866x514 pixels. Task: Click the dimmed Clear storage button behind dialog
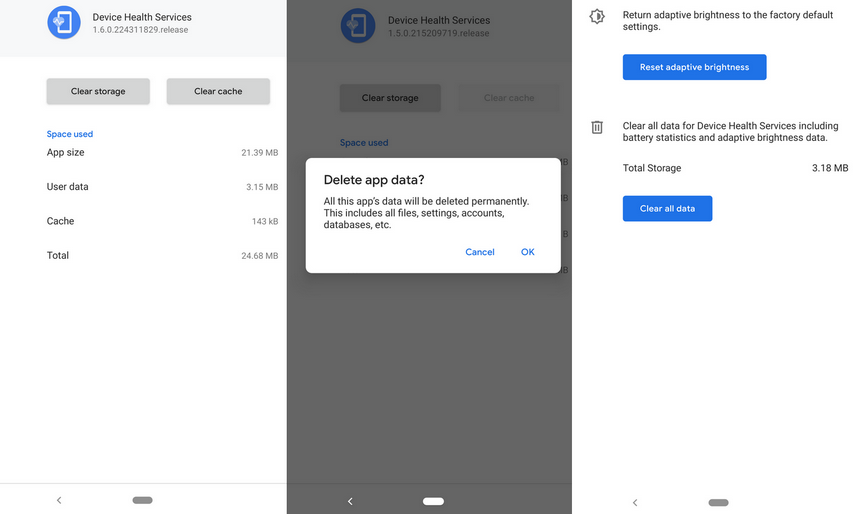point(390,98)
